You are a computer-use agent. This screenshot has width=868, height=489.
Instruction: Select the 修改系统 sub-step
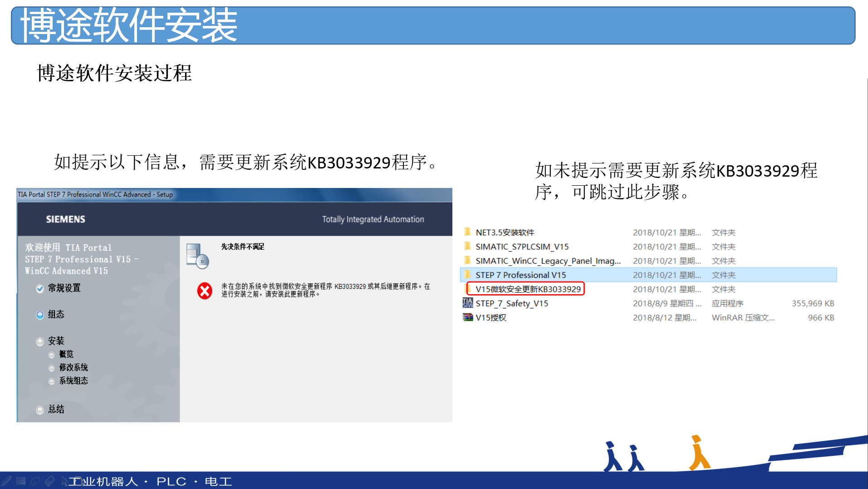(73, 367)
